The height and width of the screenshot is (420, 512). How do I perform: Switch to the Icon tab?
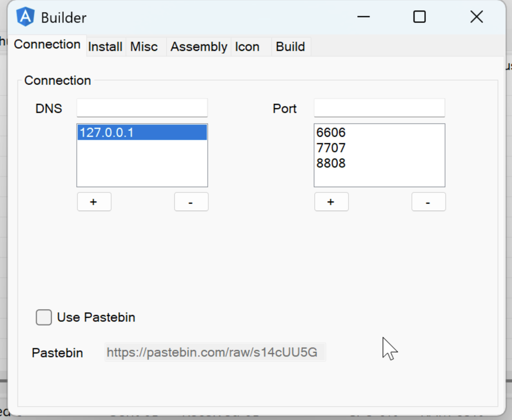point(247,46)
